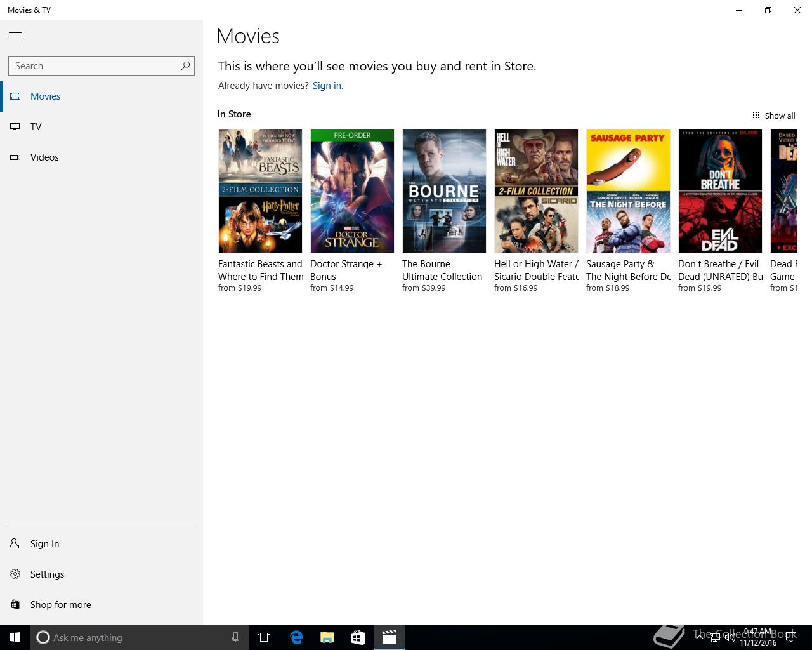The width and height of the screenshot is (812, 650).
Task: Open the Sausage Party poster
Action: (x=628, y=191)
